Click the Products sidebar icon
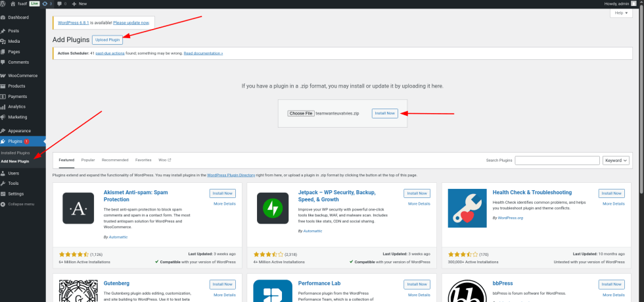Viewport: 644px width, 302px height. [3, 86]
